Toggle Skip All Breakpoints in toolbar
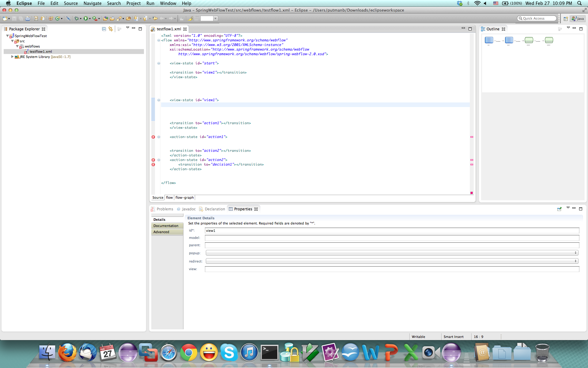The height and width of the screenshot is (368, 588). click(68, 19)
